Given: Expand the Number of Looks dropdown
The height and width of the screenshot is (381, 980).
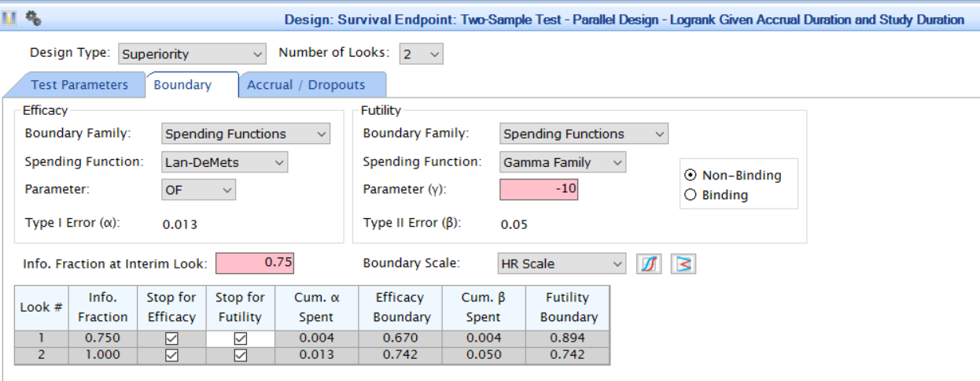Looking at the screenshot, I should tap(421, 54).
